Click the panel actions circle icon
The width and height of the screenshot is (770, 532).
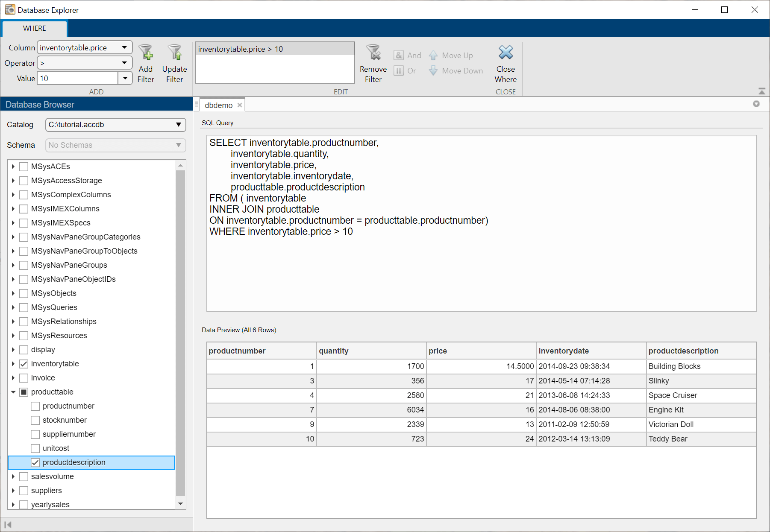point(756,104)
